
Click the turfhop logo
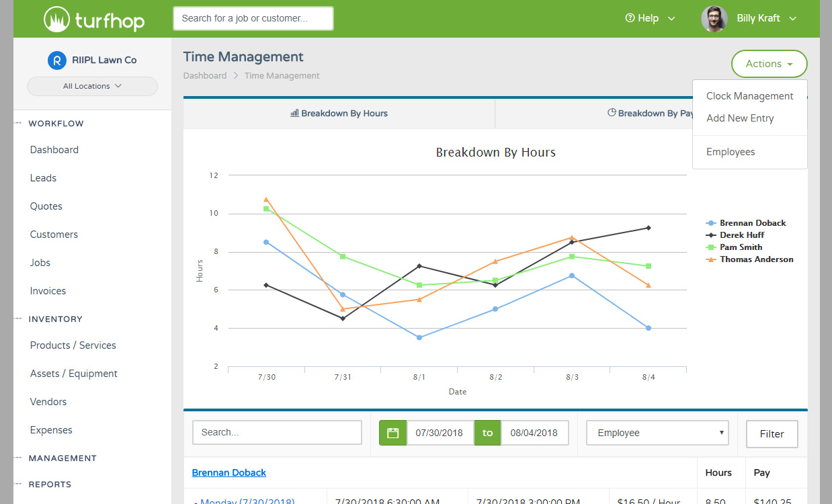(x=93, y=19)
